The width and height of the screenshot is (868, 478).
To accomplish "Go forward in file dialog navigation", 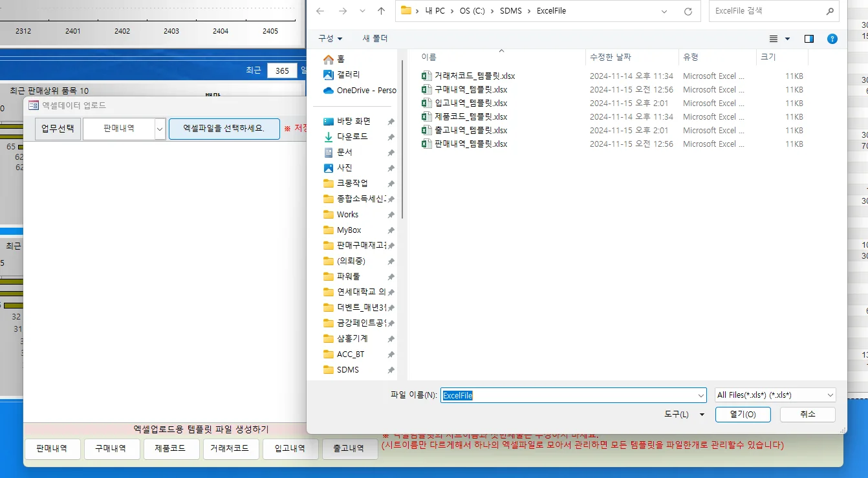I will pos(342,11).
